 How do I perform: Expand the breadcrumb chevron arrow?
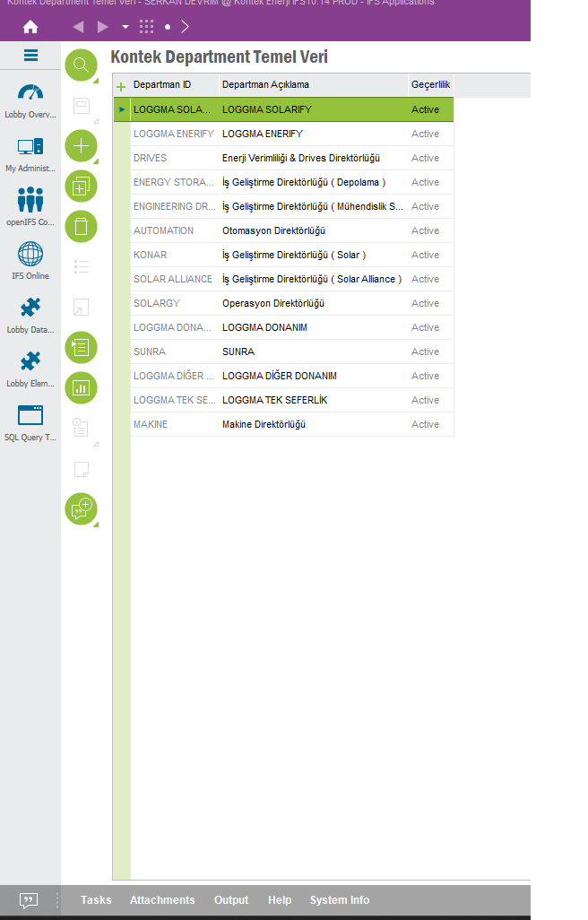186,27
